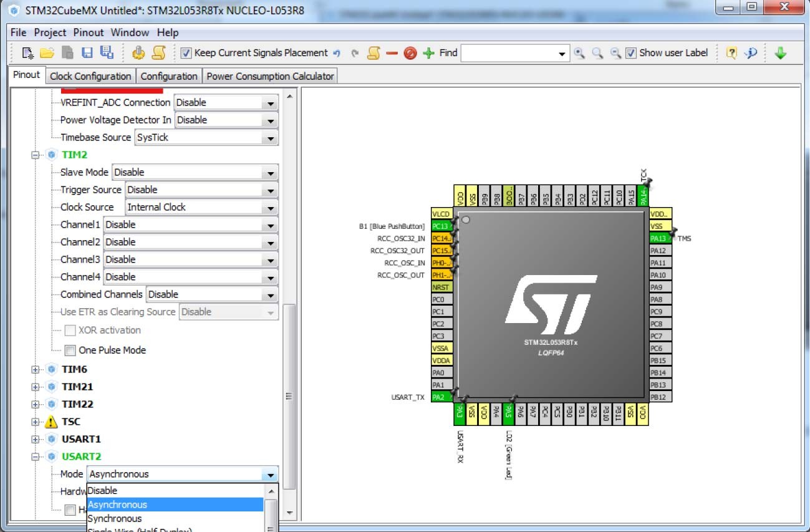The height and width of the screenshot is (532, 810).
Task: Click the USART2 Mode combo box
Action: pyautogui.click(x=182, y=475)
